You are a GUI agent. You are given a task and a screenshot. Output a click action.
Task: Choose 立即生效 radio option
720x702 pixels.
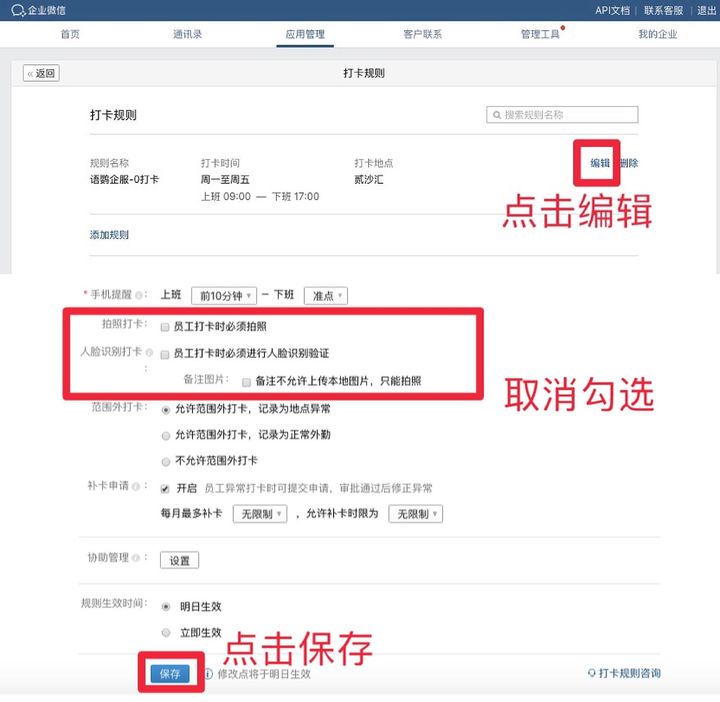click(x=165, y=632)
